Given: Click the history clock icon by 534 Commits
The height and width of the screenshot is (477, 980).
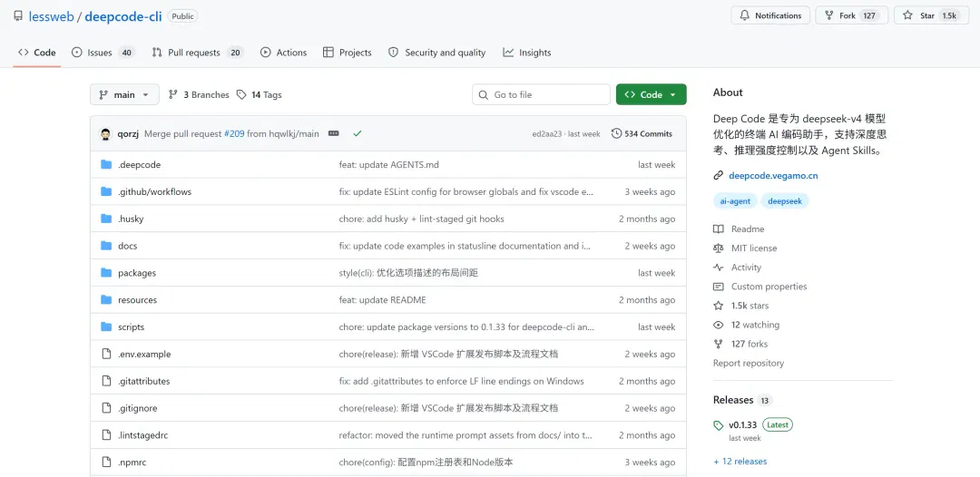Looking at the screenshot, I should [x=616, y=133].
